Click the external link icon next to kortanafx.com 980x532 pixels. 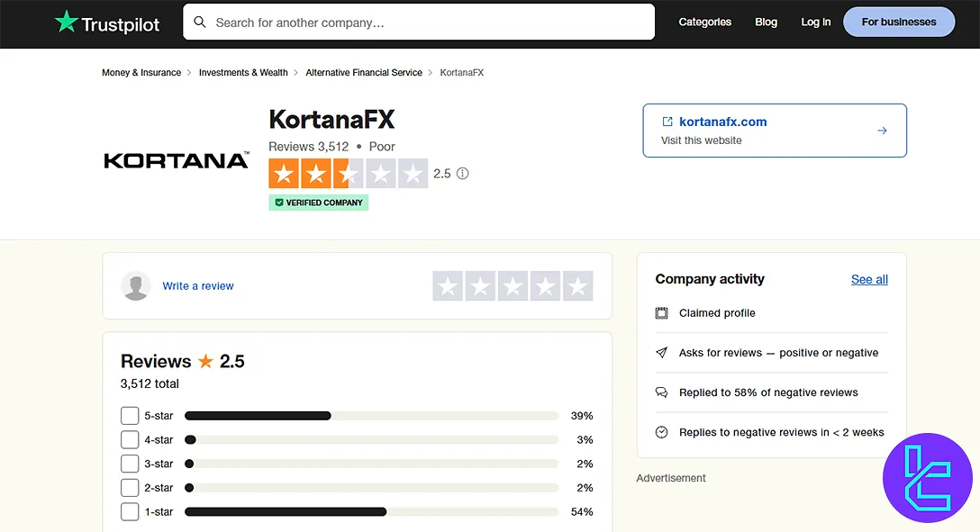tap(667, 121)
